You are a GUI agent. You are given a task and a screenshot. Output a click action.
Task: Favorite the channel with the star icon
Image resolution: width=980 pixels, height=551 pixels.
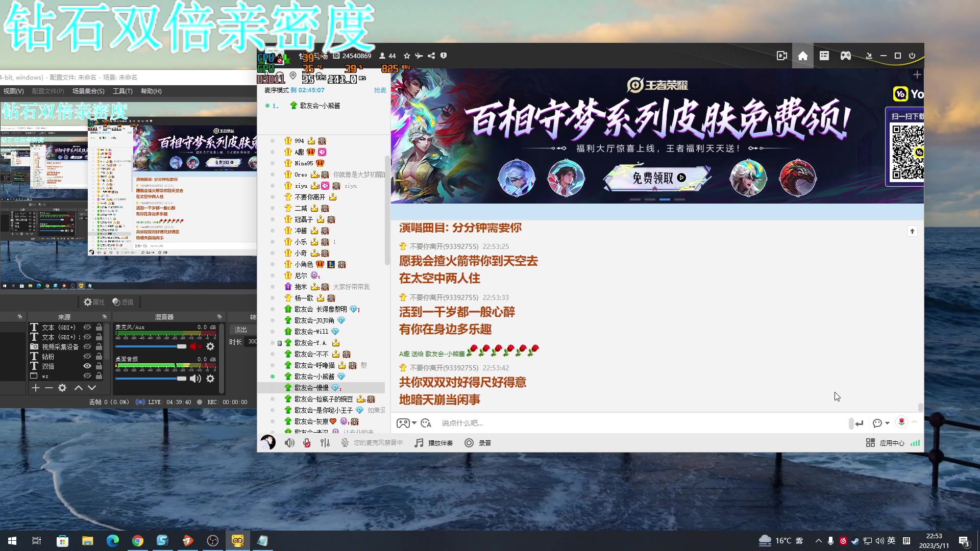tap(407, 56)
